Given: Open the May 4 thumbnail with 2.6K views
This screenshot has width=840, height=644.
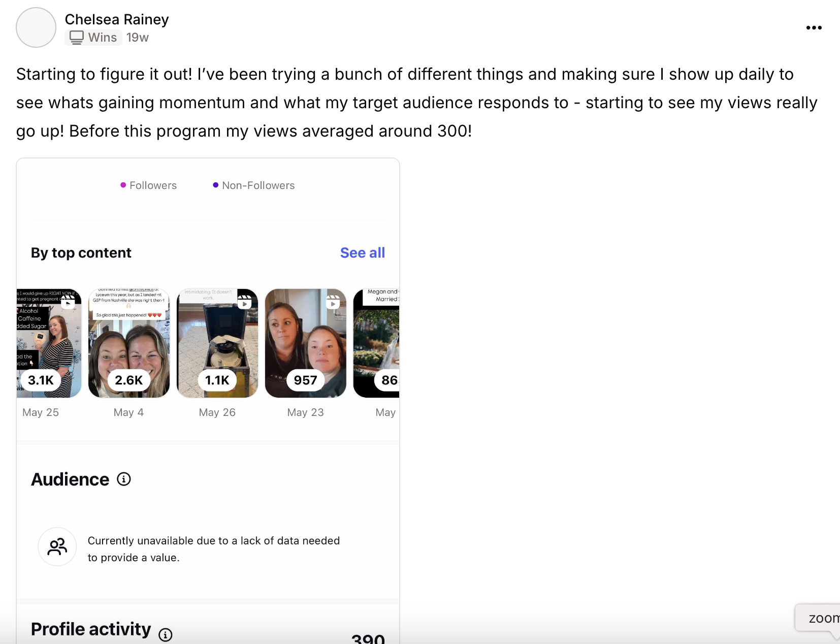Looking at the screenshot, I should tap(129, 343).
